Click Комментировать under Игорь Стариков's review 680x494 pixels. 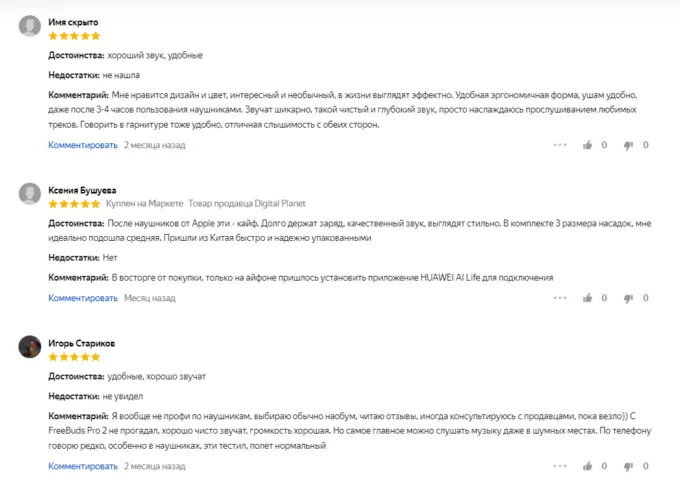coord(83,466)
